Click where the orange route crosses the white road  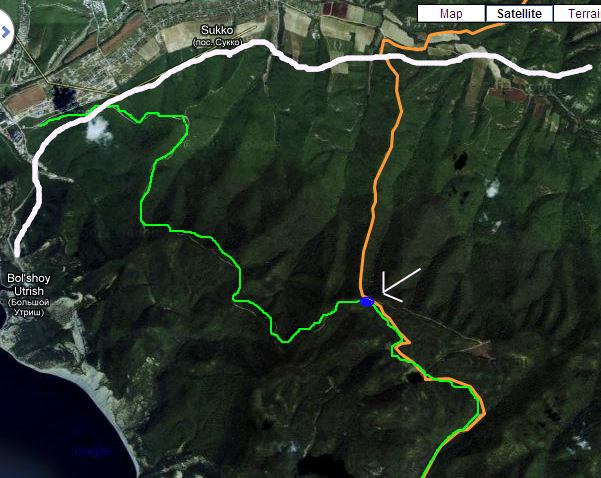[388, 57]
